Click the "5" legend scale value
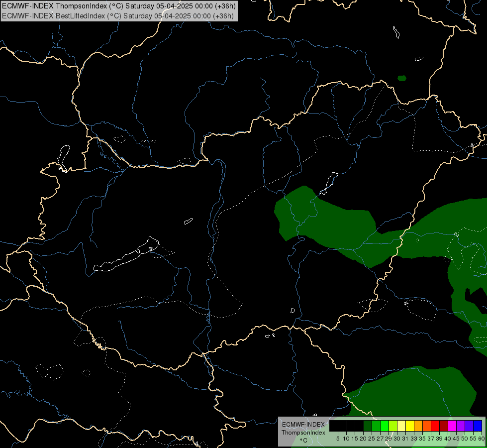Screen dimensions: 487x448 point(338,439)
